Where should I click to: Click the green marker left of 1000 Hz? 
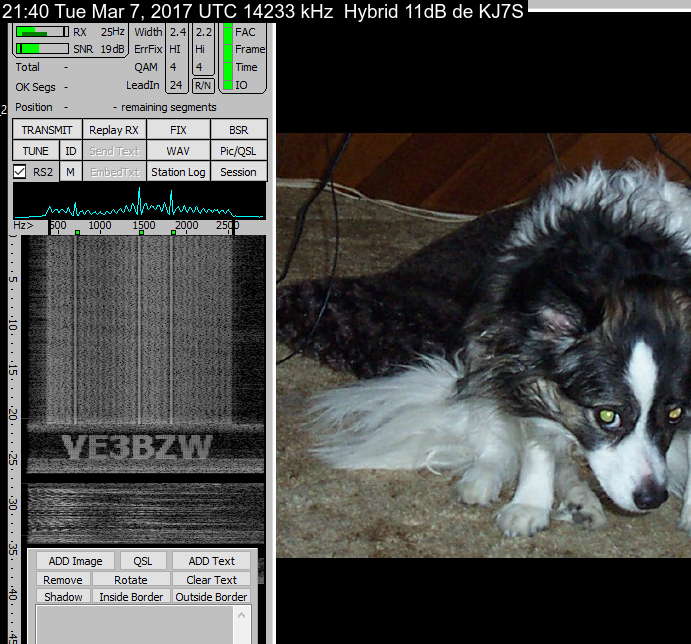(78, 232)
